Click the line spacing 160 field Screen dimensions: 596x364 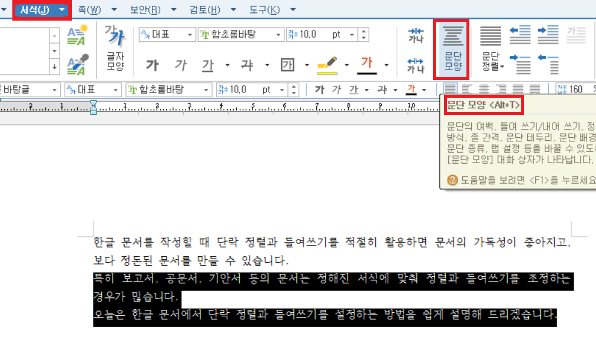click(x=575, y=90)
